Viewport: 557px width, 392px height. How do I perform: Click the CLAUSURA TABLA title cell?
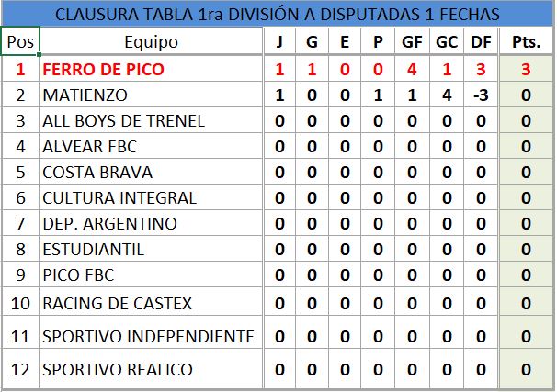click(278, 15)
